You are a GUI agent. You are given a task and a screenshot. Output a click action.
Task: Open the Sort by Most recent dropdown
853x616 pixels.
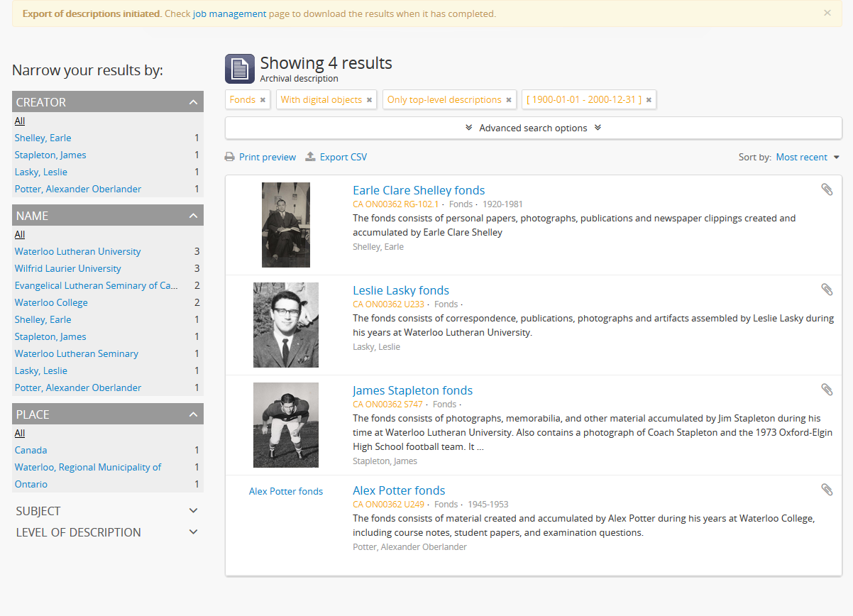pos(808,157)
